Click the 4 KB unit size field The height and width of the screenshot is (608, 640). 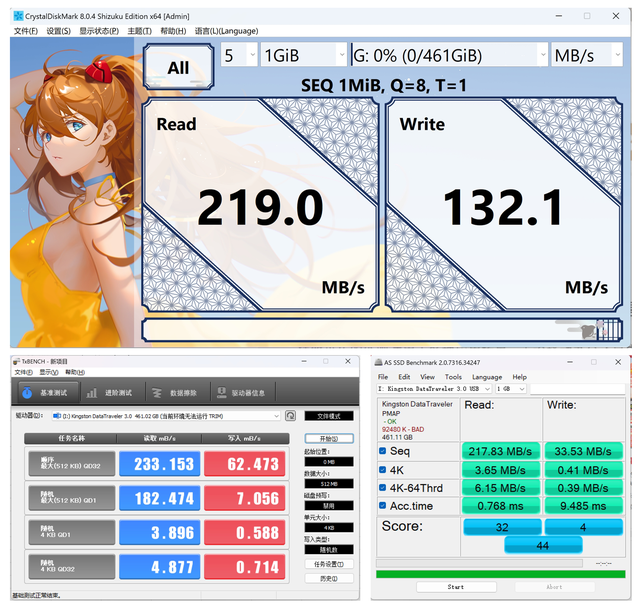[329, 528]
